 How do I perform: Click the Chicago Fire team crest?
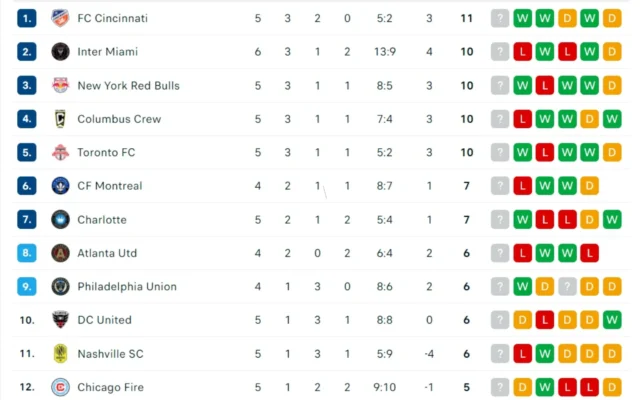(60, 387)
